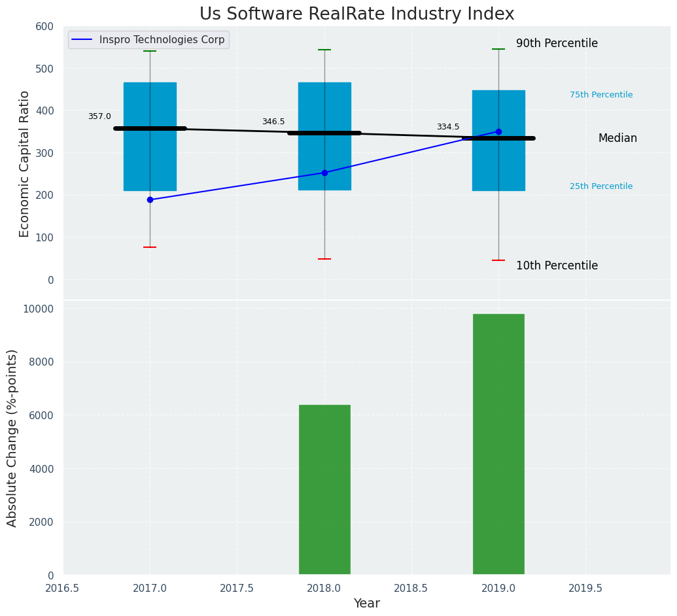Click the 334.5 median value label
677x616 pixels.
(x=448, y=127)
